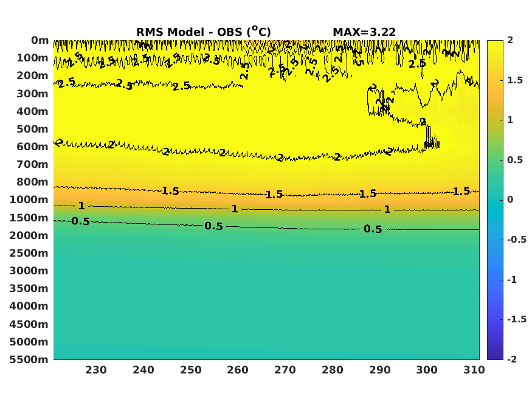The height and width of the screenshot is (399, 532).
Task: Click the '310' x-axis tick label
Action: [474, 370]
